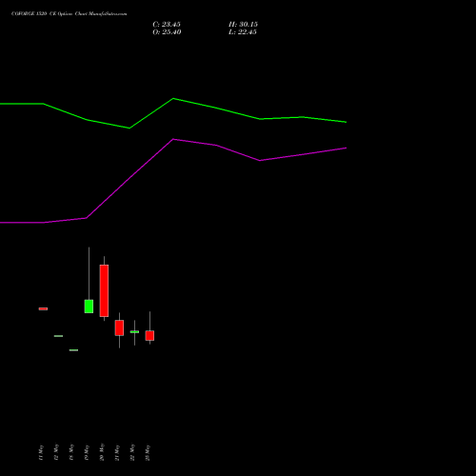476x476 pixels.
Task: Select the high value H: 30.15
Action: click(243, 25)
